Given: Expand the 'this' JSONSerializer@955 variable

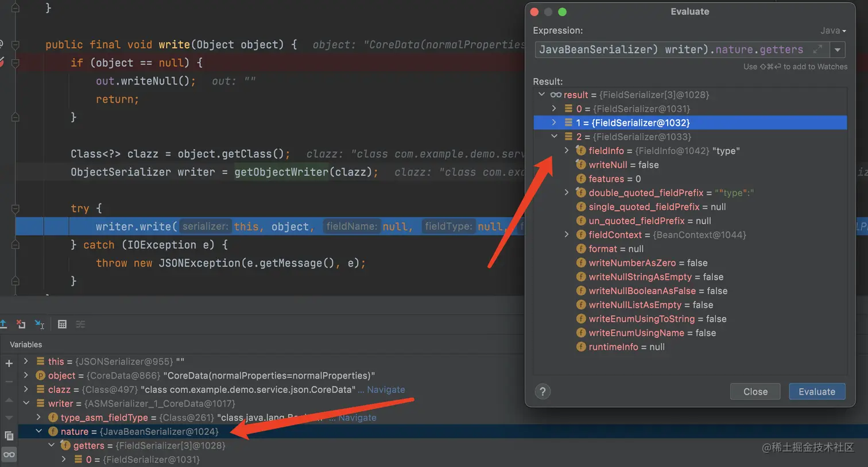Looking at the screenshot, I should (26, 361).
